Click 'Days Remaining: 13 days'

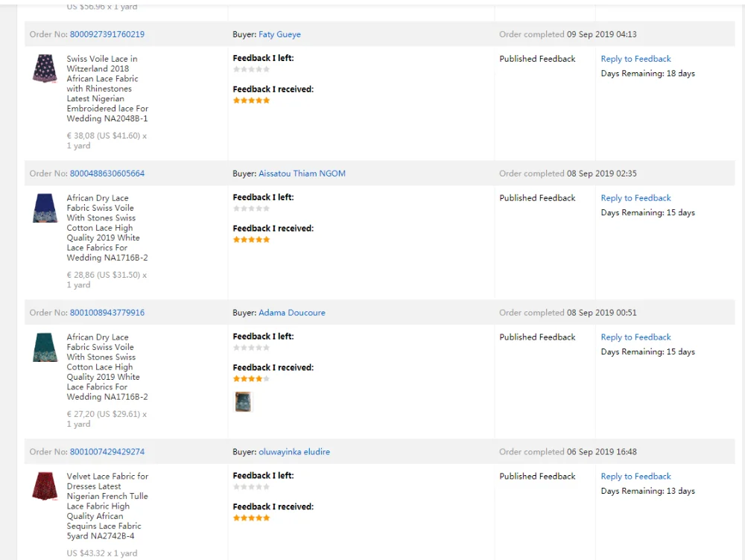pyautogui.click(x=647, y=491)
